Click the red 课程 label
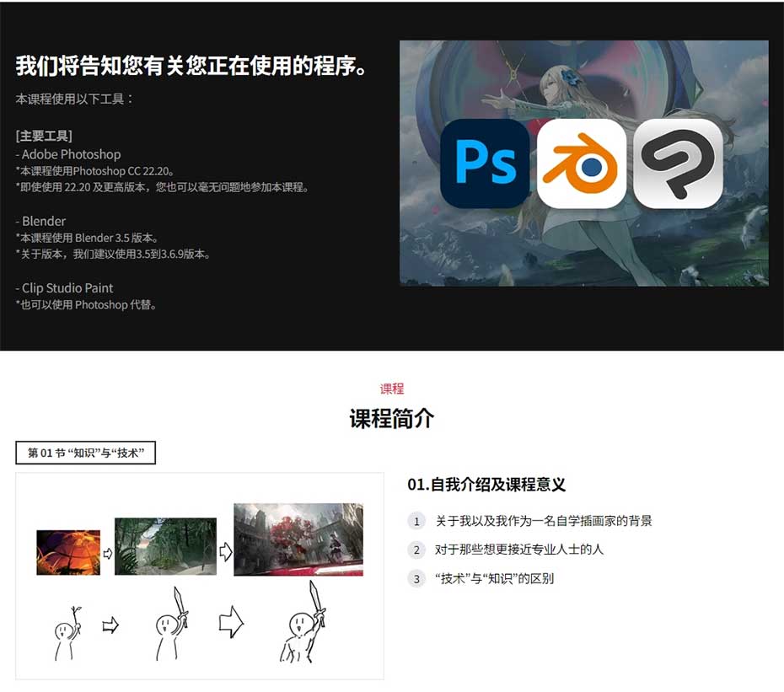 [391, 389]
